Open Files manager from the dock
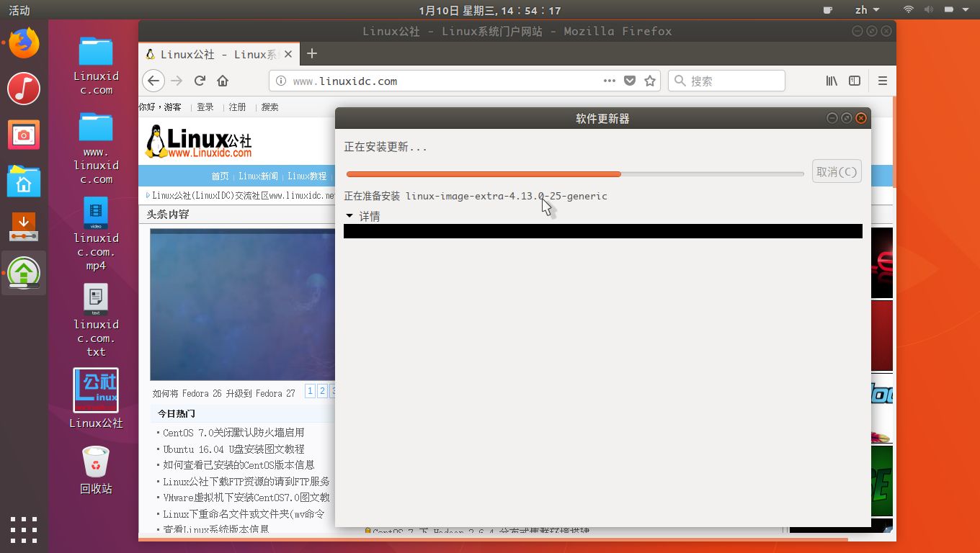The height and width of the screenshot is (553, 980). click(24, 181)
